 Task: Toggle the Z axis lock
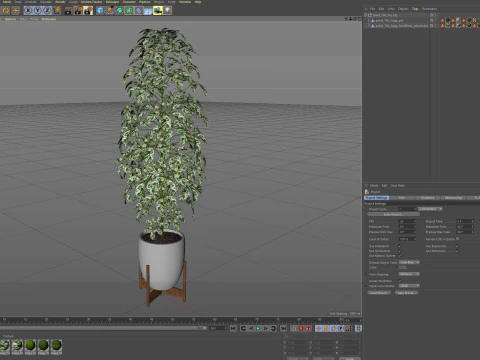[x=47, y=11]
